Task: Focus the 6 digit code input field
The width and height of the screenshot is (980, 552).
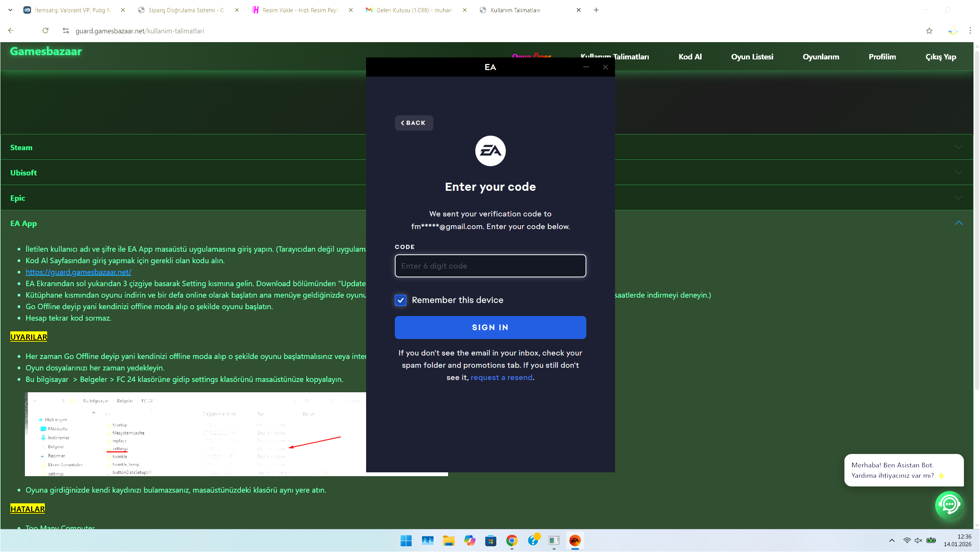Action: tap(490, 266)
